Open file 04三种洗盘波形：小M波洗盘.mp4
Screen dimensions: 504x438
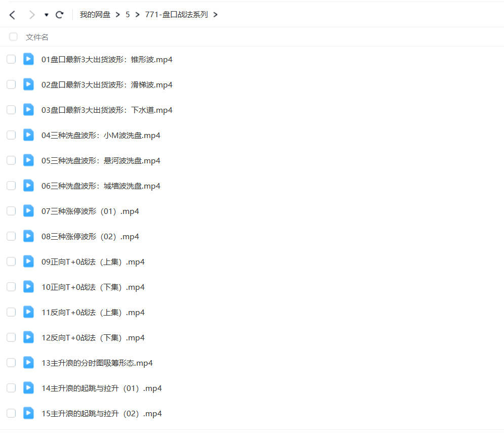point(101,135)
